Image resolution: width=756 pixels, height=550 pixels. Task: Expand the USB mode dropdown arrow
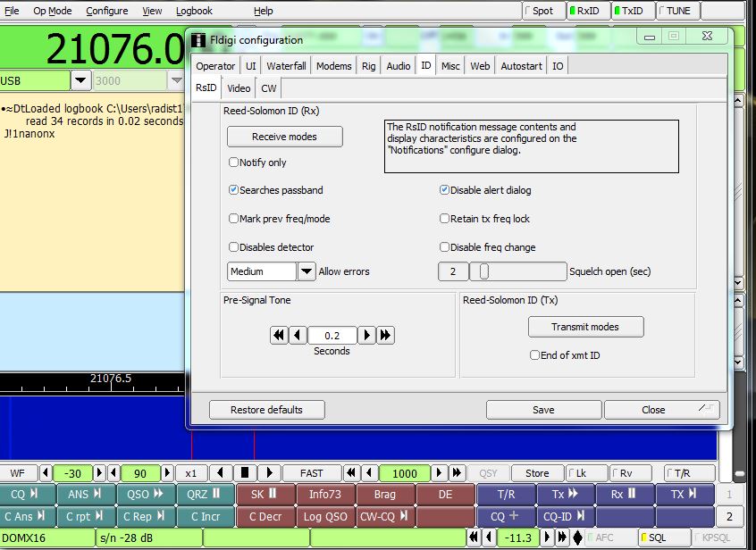80,81
